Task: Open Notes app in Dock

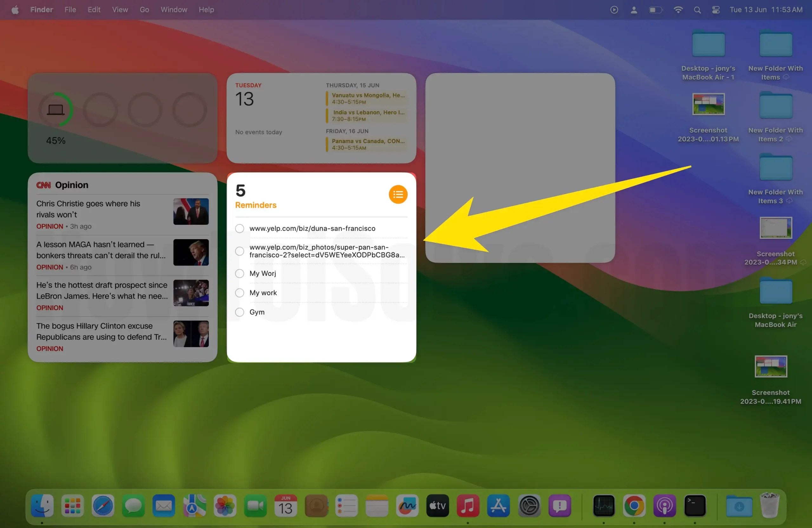Action: coord(377,505)
